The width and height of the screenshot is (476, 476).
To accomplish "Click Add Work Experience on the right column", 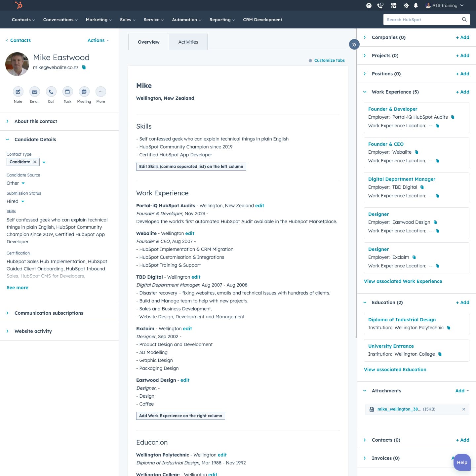I will [180, 416].
